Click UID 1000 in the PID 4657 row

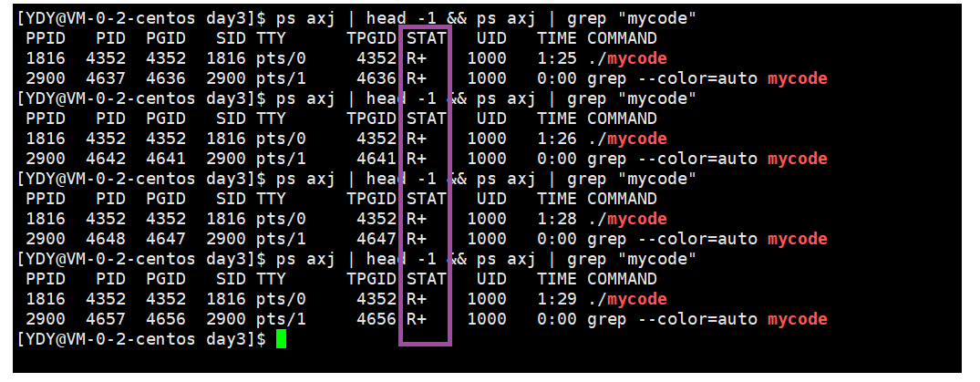tap(486, 319)
